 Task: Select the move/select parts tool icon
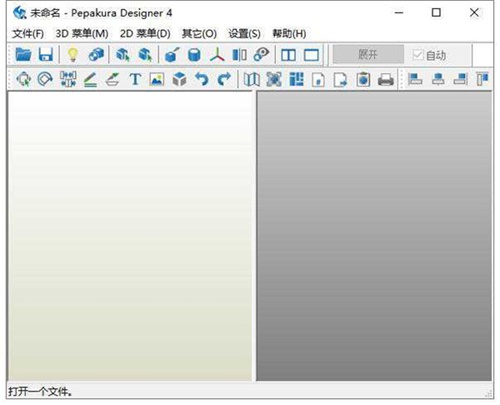[23, 79]
